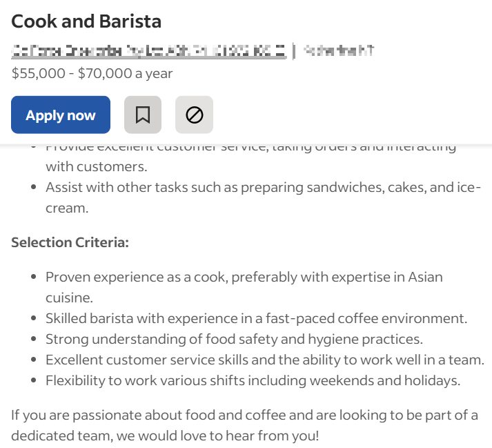Click the 'dedicated team, we would love' line

[x=165, y=436]
